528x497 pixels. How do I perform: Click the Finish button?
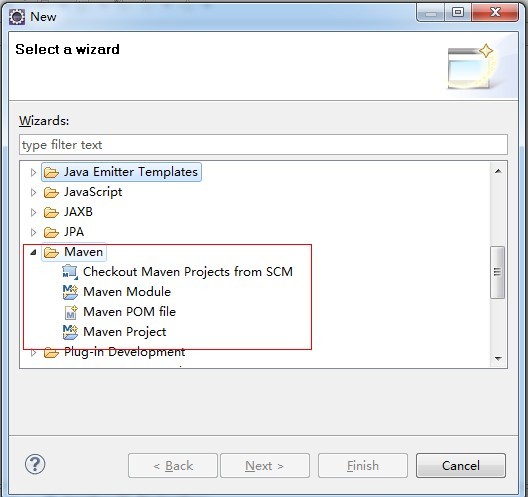363,466
